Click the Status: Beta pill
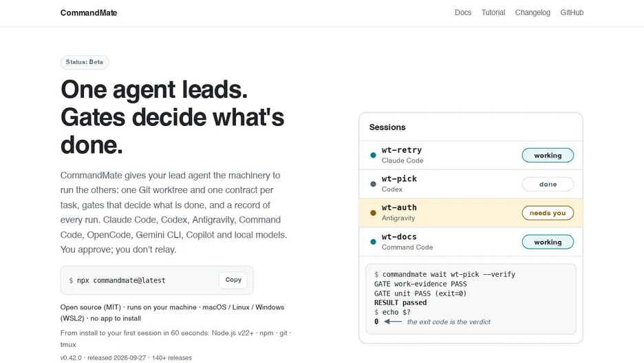The image size is (644, 363). coord(85,62)
